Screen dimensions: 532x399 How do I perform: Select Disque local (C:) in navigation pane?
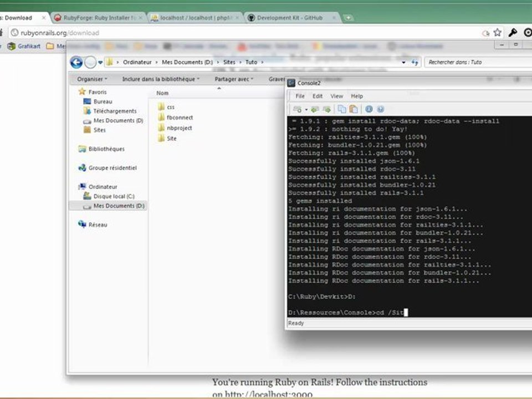coord(109,196)
